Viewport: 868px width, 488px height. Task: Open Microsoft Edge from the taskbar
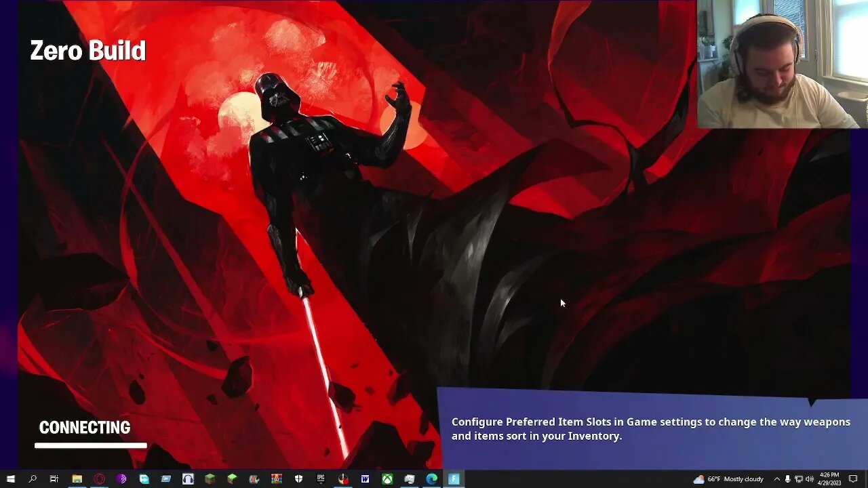coord(431,479)
